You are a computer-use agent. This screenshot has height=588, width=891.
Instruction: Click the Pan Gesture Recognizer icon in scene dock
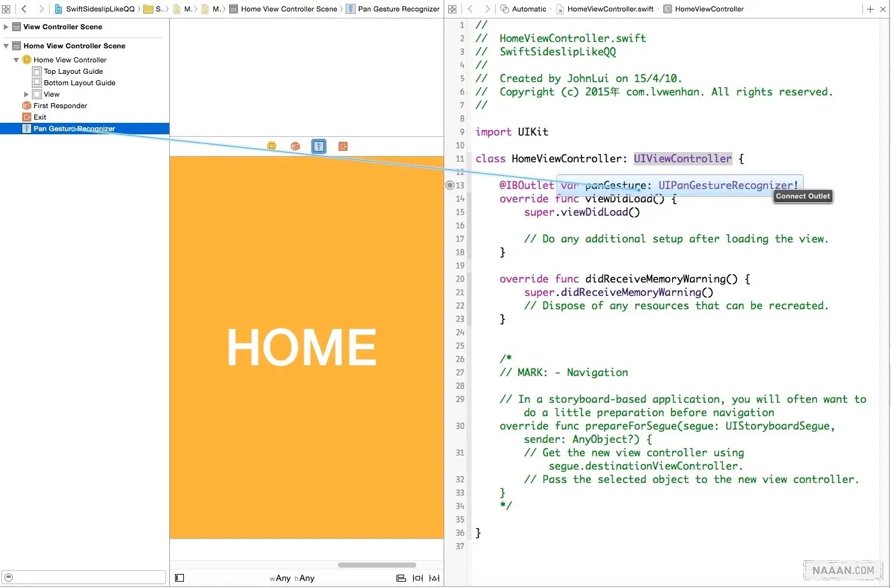coord(319,146)
